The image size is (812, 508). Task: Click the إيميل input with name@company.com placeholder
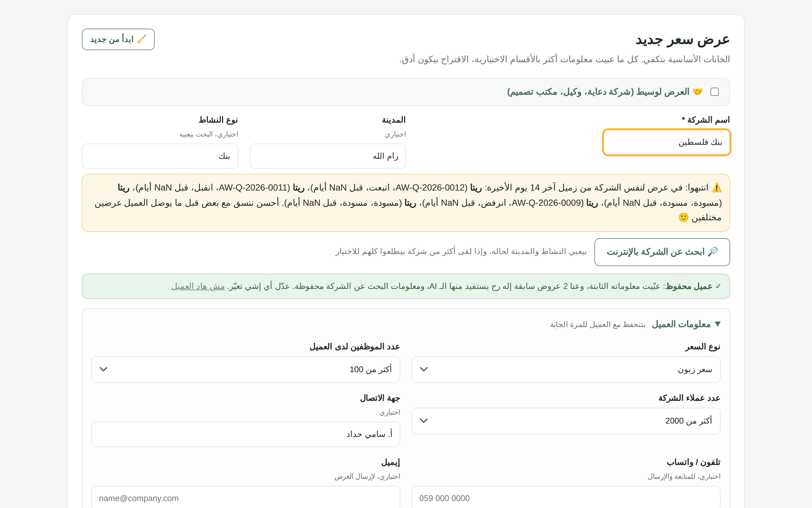(x=246, y=497)
